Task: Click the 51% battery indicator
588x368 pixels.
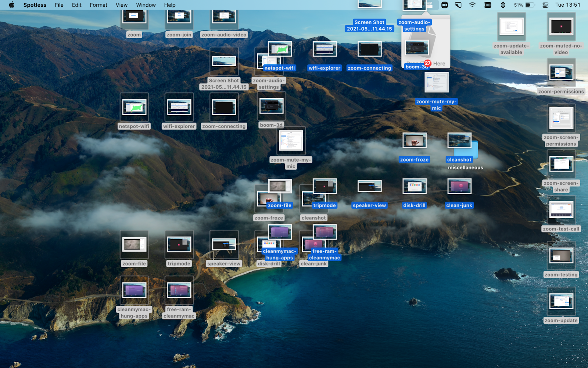Action: [x=524, y=5]
